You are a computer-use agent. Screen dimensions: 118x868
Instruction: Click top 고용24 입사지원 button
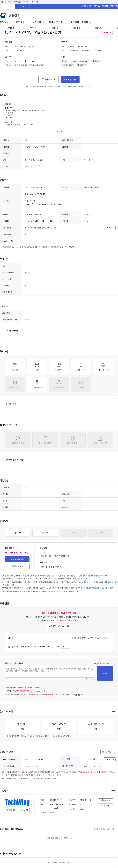pyautogui.click(x=70, y=80)
